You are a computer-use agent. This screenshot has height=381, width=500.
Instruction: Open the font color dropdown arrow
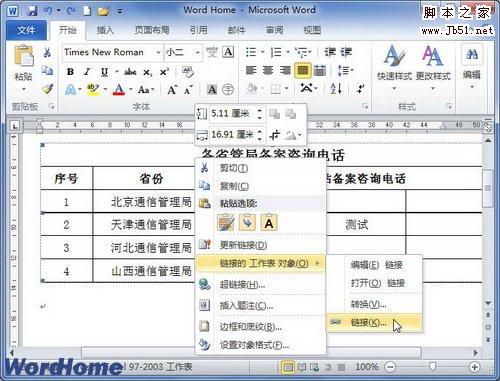tap(131, 89)
